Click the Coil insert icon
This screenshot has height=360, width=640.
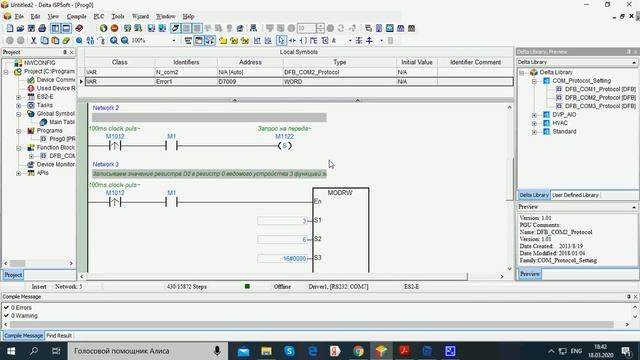click(303, 40)
